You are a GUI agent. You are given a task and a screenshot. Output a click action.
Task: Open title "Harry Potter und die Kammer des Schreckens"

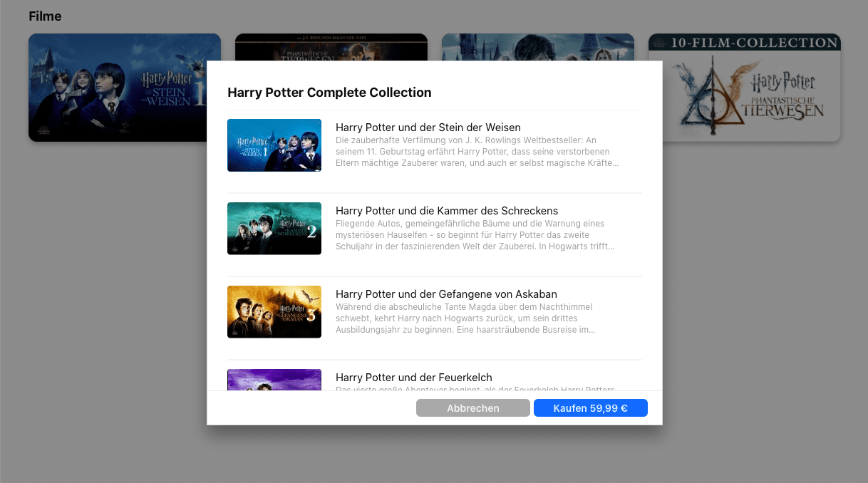coord(446,211)
